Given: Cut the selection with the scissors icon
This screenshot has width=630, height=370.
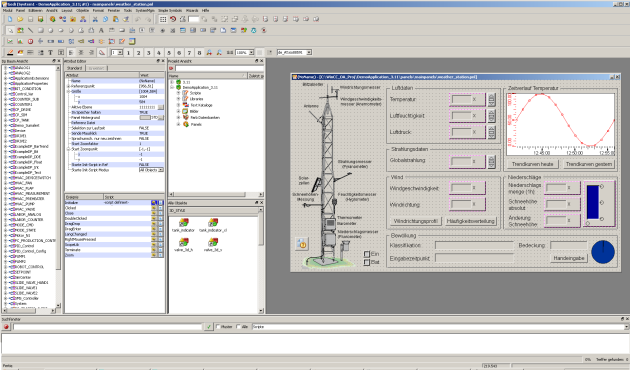Looking at the screenshot, I should point(95,19).
